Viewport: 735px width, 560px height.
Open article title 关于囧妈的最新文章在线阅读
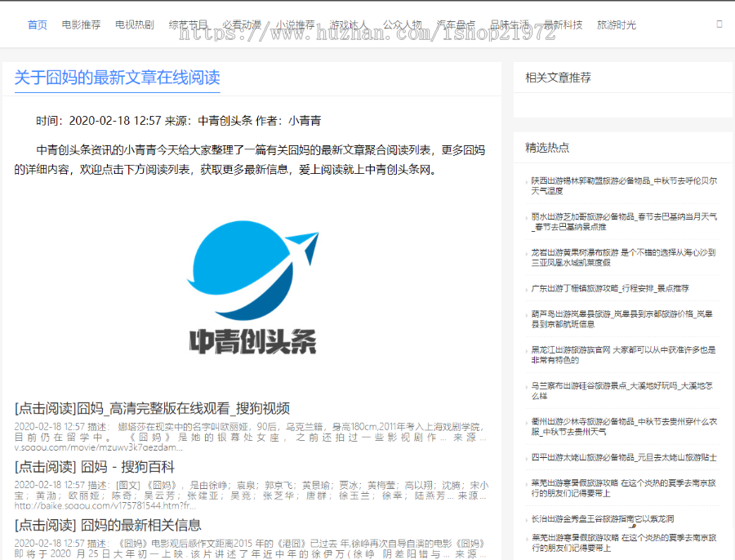click(117, 78)
